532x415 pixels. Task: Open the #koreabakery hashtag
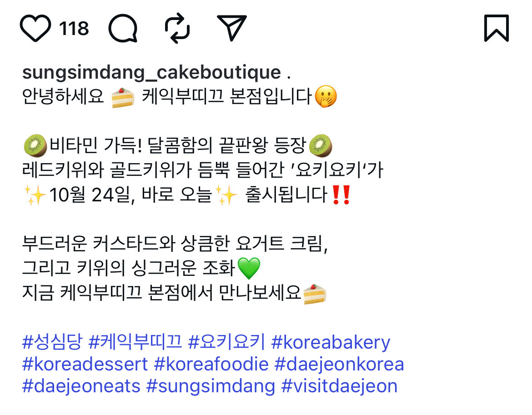(x=331, y=342)
